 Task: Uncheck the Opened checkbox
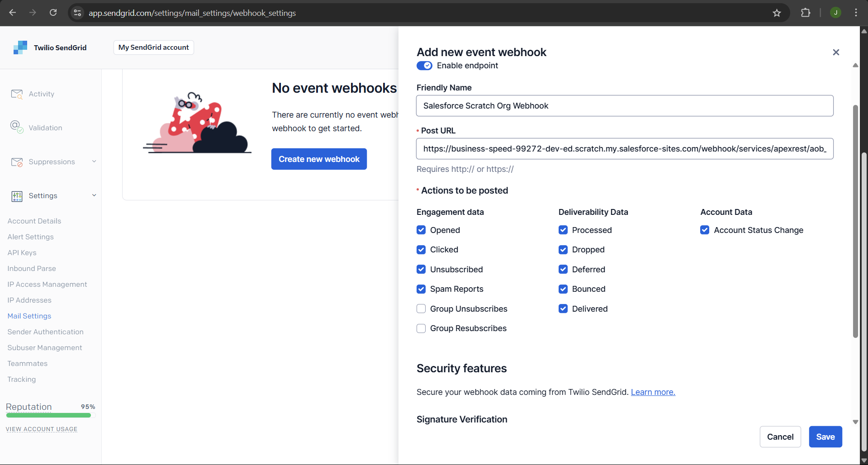click(421, 230)
